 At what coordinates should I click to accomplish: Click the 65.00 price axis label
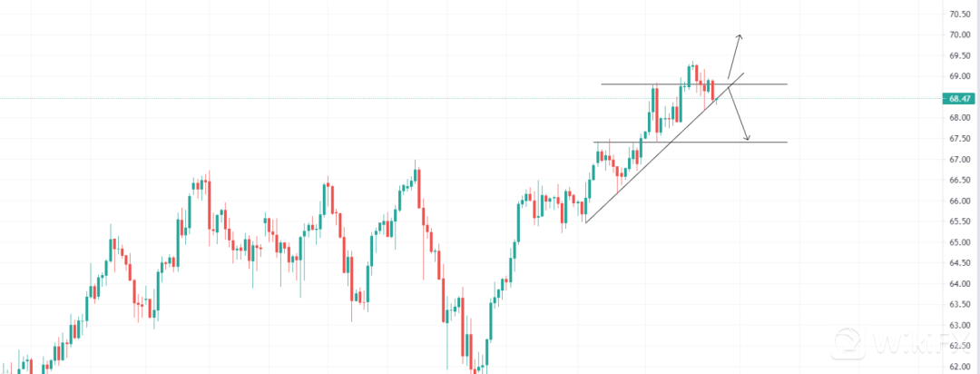[961, 242]
